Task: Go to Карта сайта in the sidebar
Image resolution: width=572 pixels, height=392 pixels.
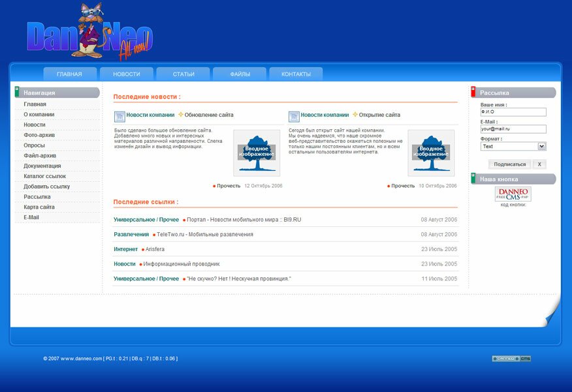Action: point(39,207)
